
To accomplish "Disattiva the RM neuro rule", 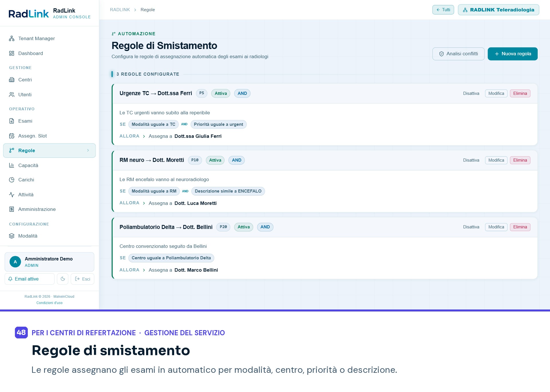I will pyautogui.click(x=471, y=160).
